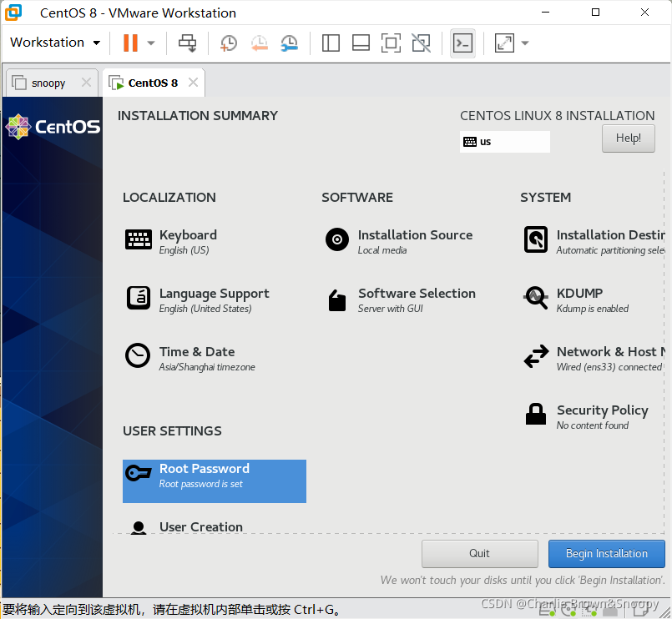Screen dimensions: 672x619
Task: Toggle the console view icon
Action: pos(462,43)
